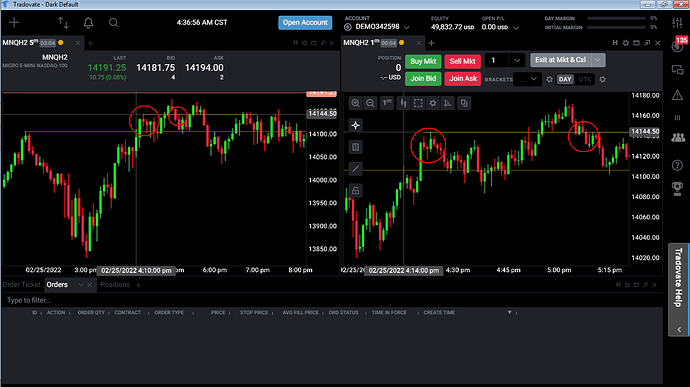Select the crosshair cursor tool
Viewport: 690px width, 387px height.
pos(356,125)
